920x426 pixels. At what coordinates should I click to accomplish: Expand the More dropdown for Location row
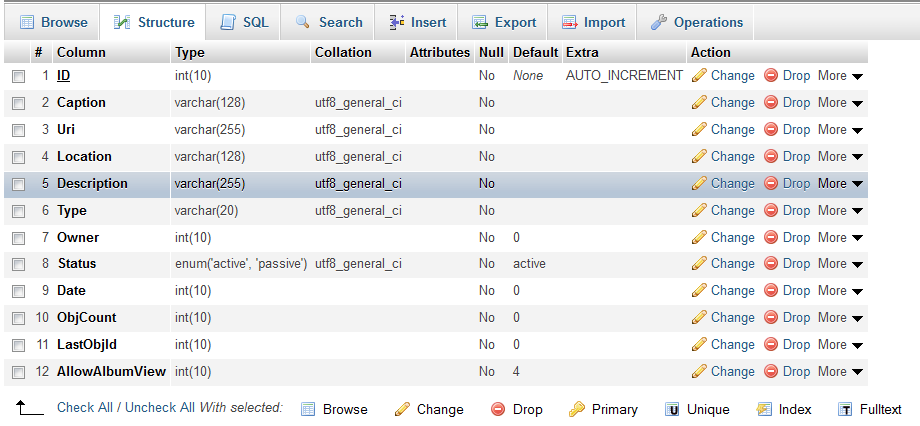(x=840, y=157)
